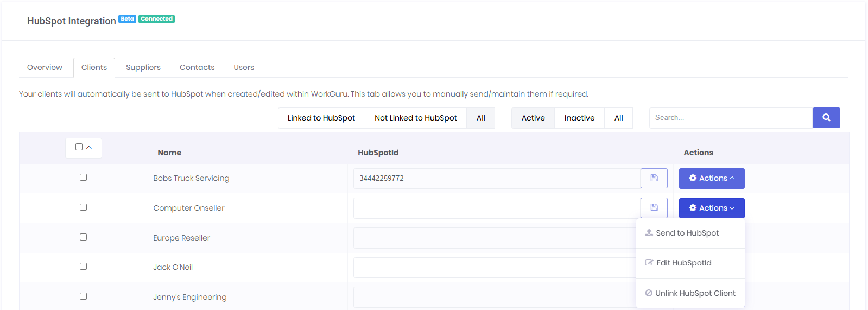Click the Name column header
Screen dimensions: 868x310
click(169, 153)
